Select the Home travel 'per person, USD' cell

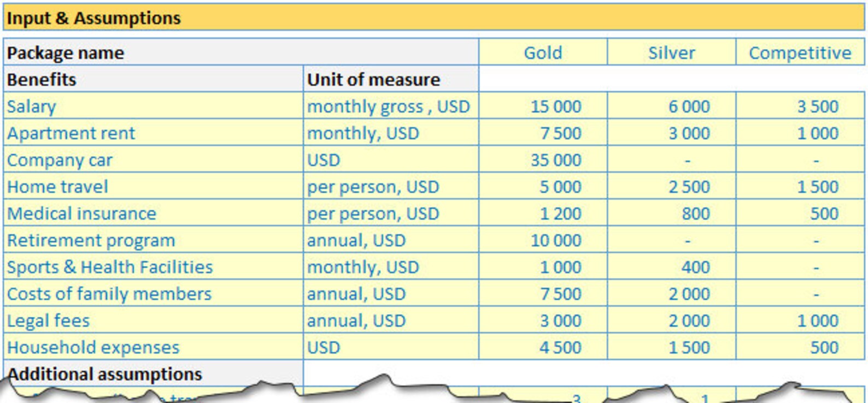[391, 186]
